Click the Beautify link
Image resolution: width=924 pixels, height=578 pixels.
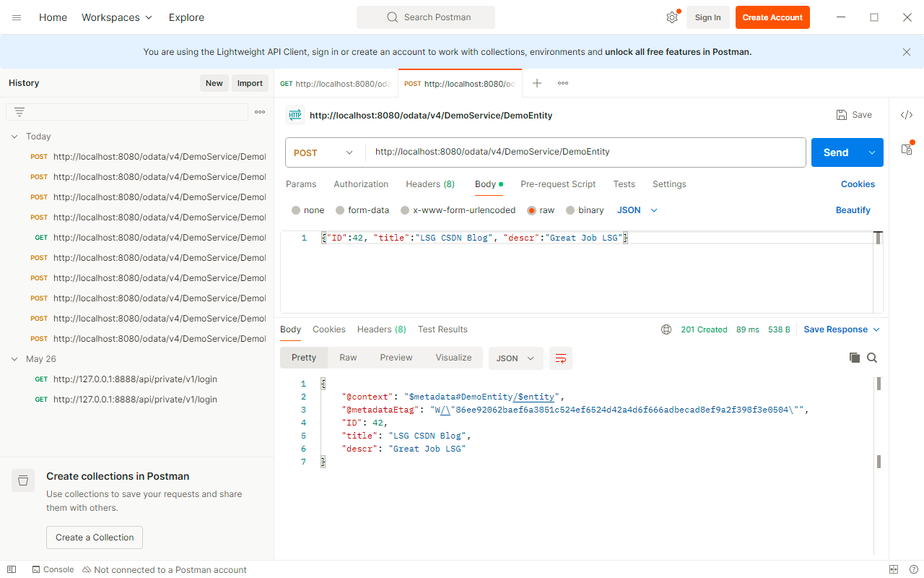[853, 210]
